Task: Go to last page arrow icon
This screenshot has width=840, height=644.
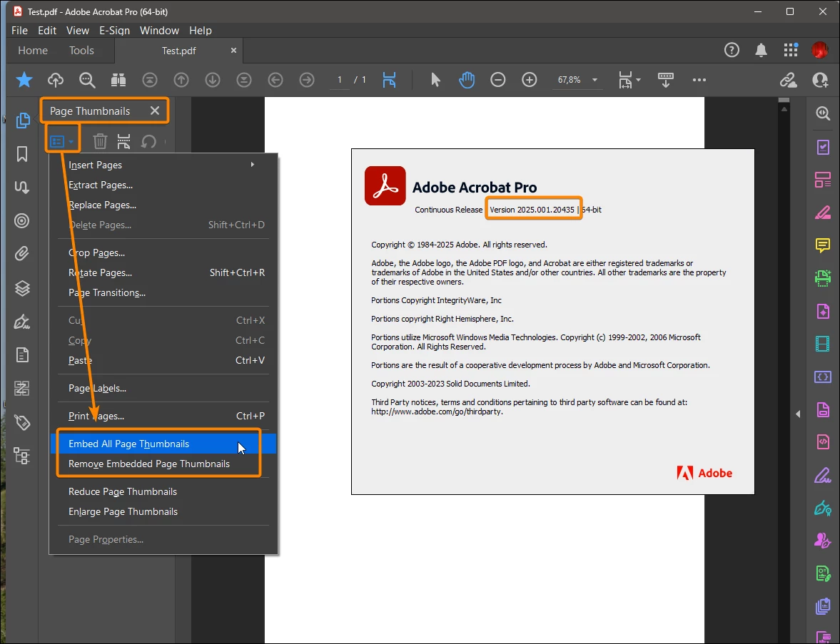Action: click(x=244, y=80)
